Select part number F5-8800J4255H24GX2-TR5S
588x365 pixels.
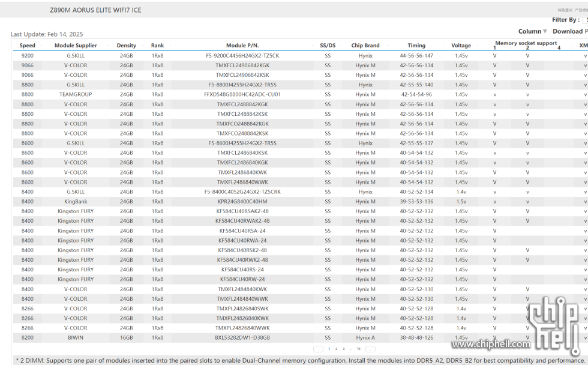(x=242, y=85)
